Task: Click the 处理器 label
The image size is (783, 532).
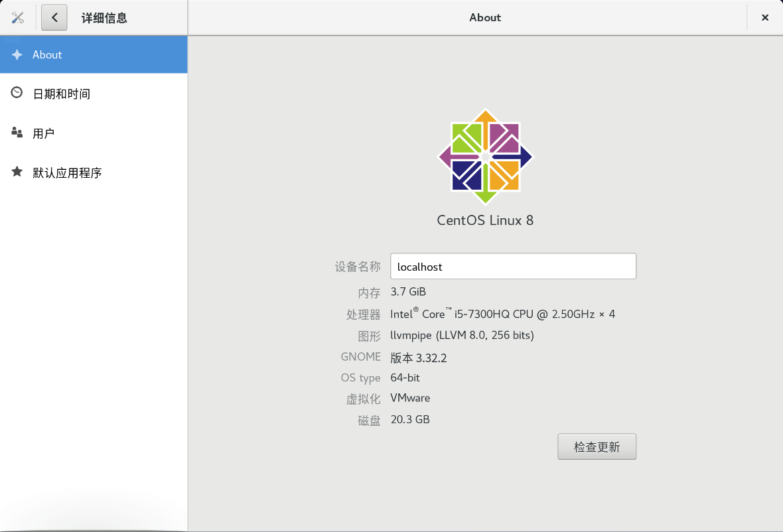Action: 363,314
